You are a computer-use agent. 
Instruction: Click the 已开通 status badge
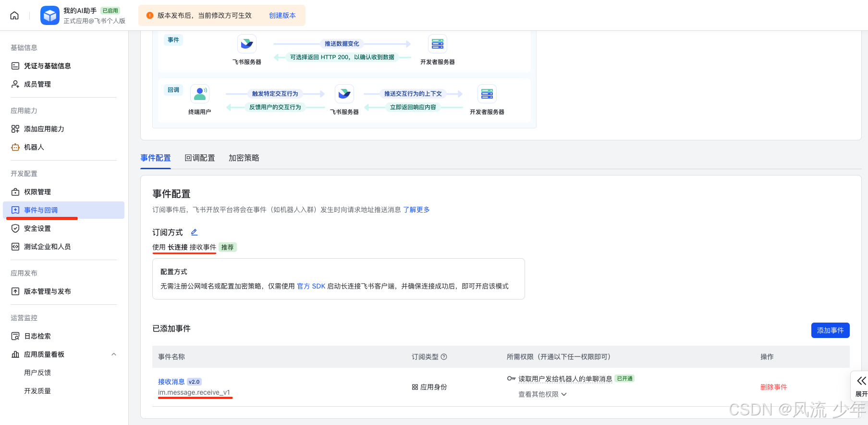point(624,378)
